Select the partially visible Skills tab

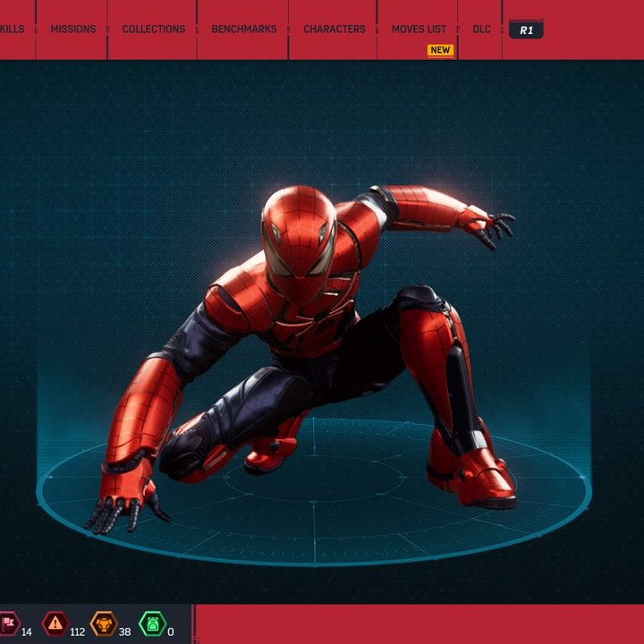12,30
